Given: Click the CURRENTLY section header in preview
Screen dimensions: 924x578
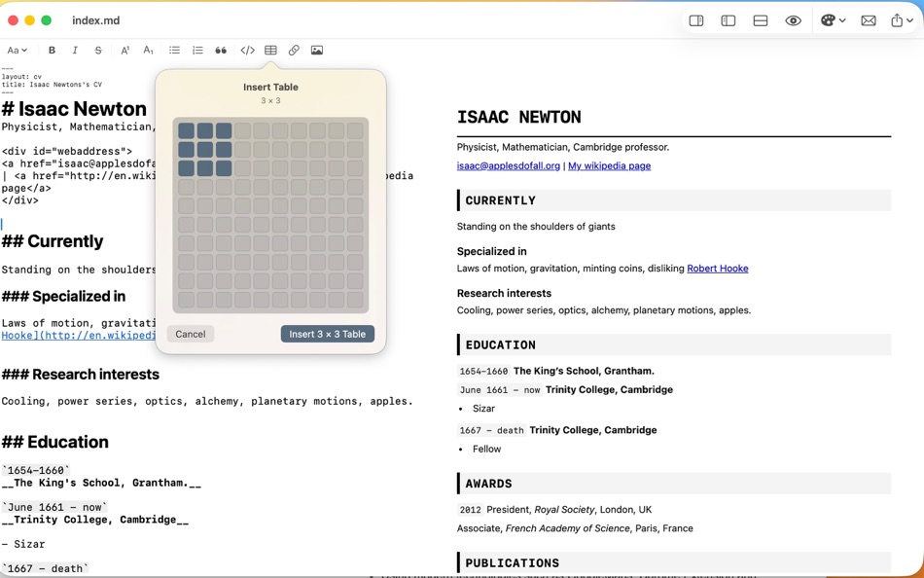Looking at the screenshot, I should (674, 200).
